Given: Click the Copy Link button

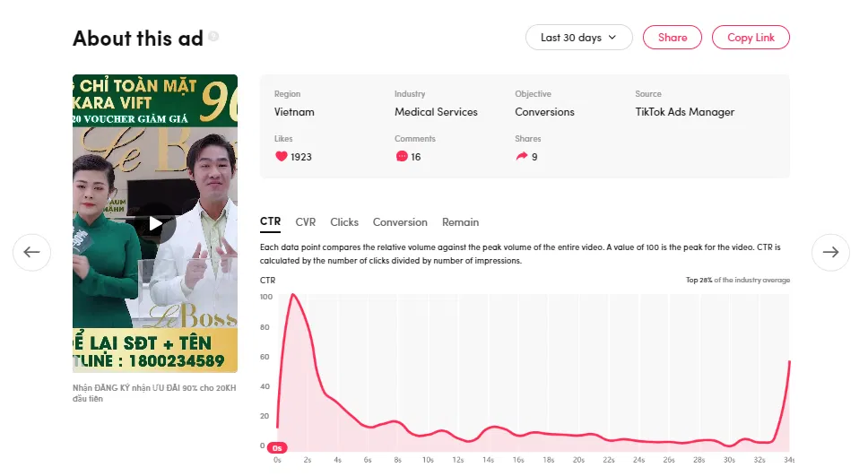Looking at the screenshot, I should click(751, 38).
